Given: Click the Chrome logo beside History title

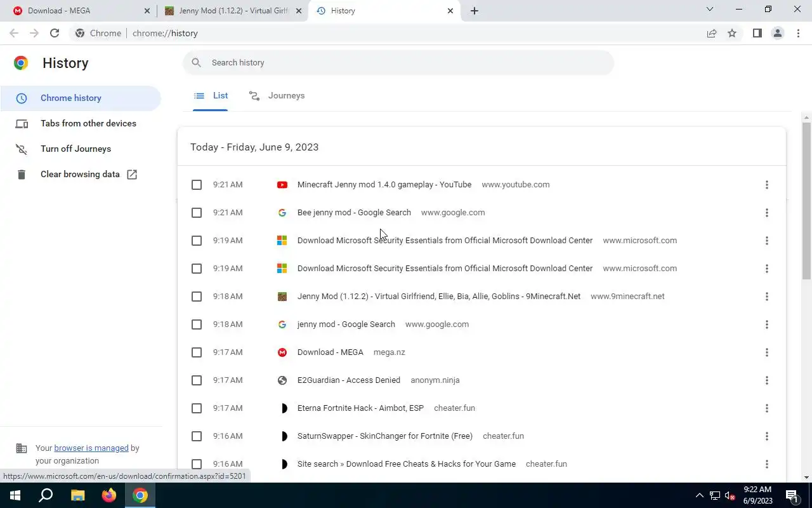Looking at the screenshot, I should 21,63.
